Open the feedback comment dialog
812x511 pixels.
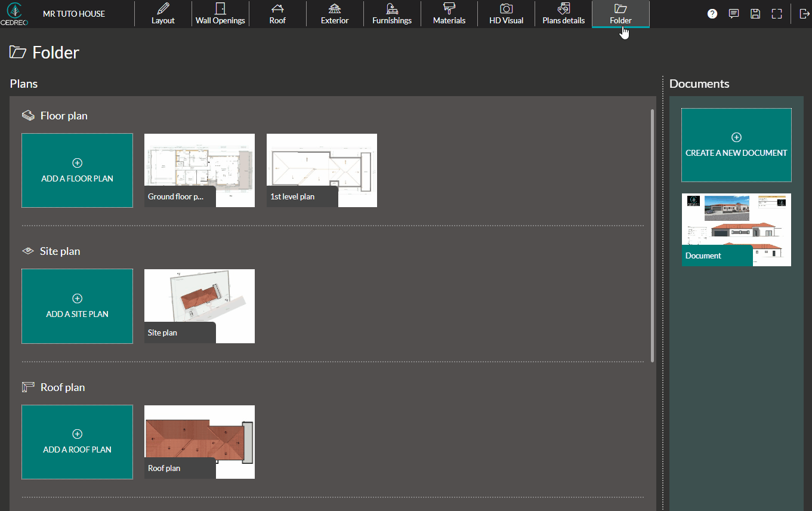pos(734,13)
